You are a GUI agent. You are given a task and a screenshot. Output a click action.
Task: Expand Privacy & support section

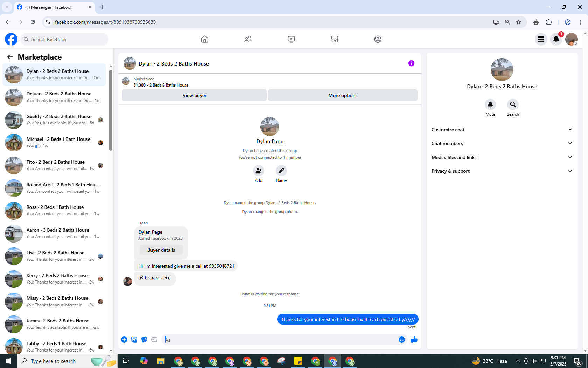pyautogui.click(x=502, y=171)
